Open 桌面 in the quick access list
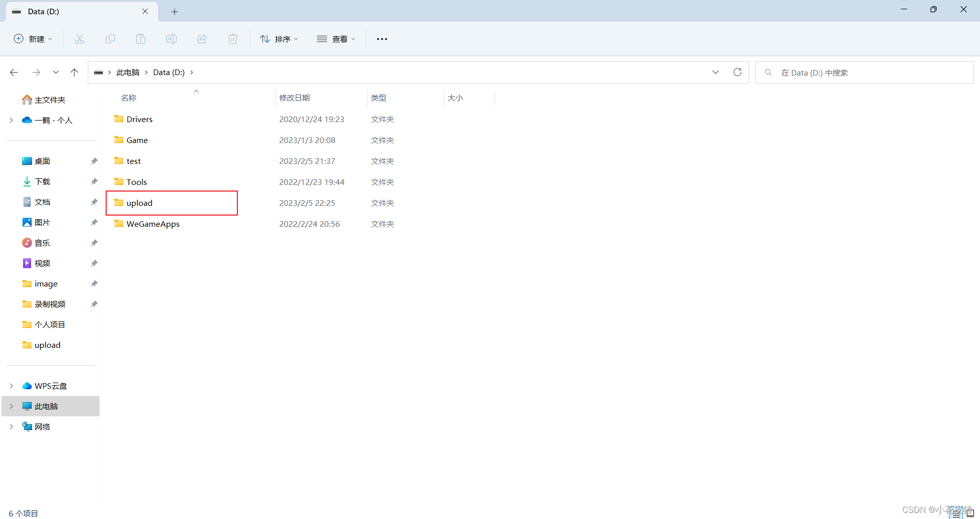 coord(42,161)
